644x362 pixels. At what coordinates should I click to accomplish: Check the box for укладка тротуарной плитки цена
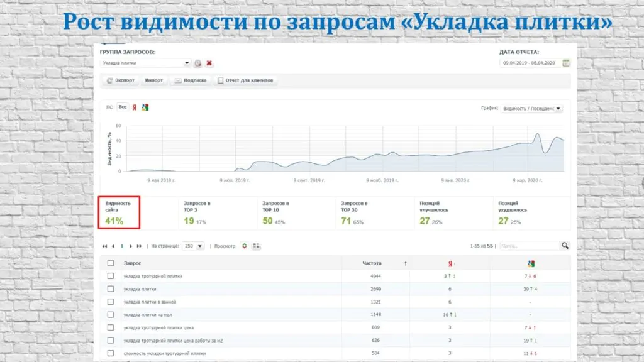point(111,327)
